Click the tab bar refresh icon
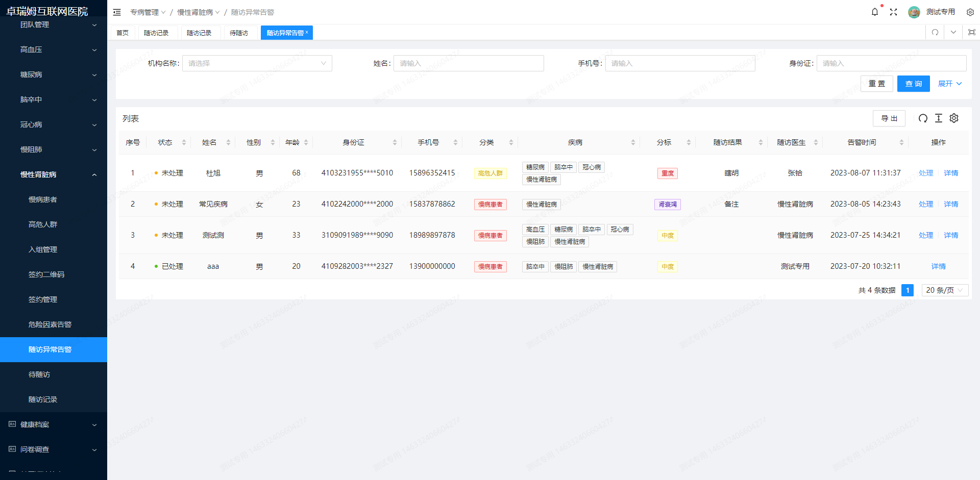980x480 pixels. (x=935, y=32)
